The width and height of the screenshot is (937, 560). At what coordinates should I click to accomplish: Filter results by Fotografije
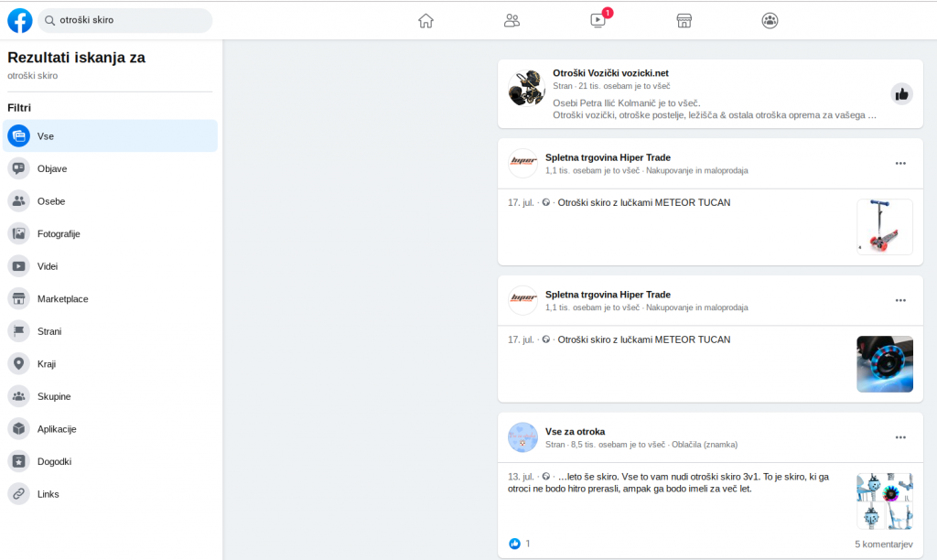[110, 233]
